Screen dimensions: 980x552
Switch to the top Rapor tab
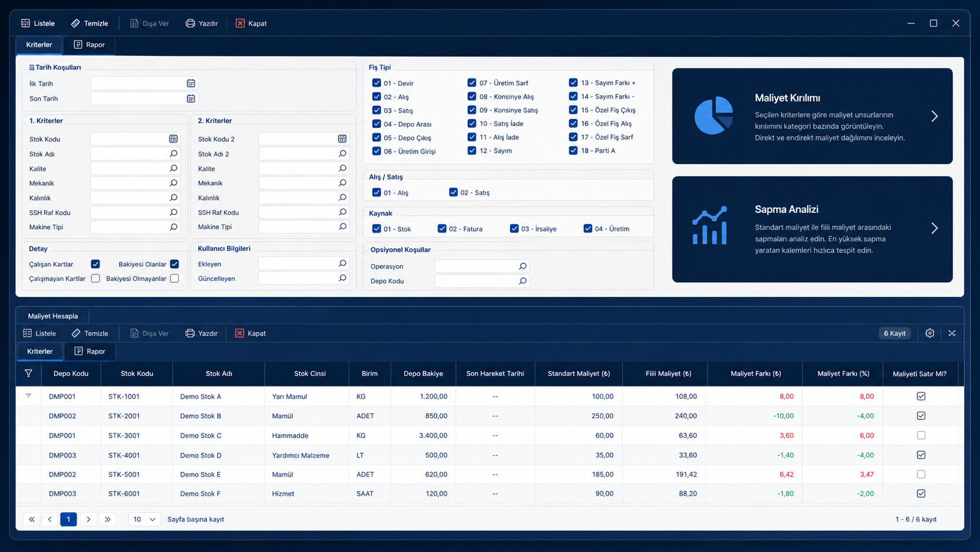[89, 45]
